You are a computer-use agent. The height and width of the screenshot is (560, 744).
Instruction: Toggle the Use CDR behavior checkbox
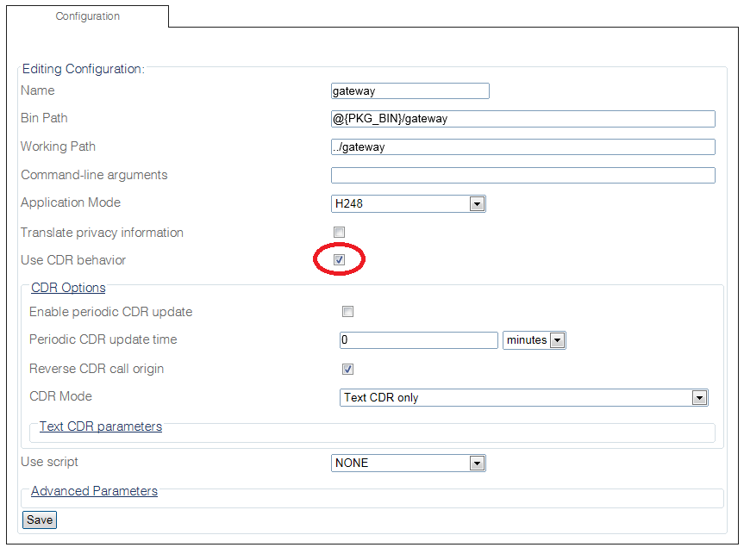point(340,259)
